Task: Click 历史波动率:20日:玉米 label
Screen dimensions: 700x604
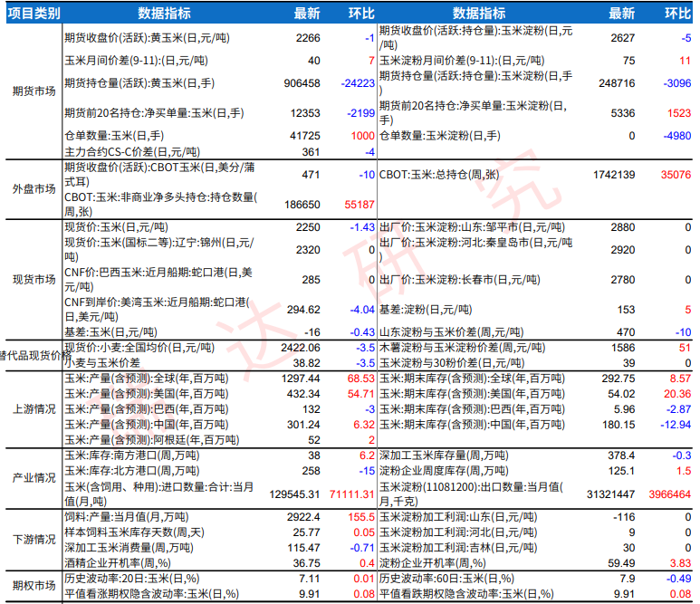Action: pos(131,579)
